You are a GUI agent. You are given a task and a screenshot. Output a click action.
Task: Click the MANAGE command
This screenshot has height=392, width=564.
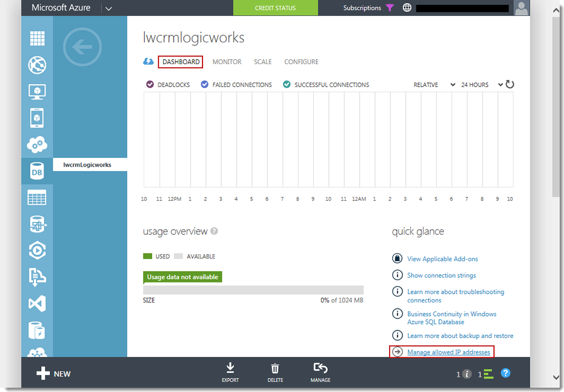click(x=320, y=373)
